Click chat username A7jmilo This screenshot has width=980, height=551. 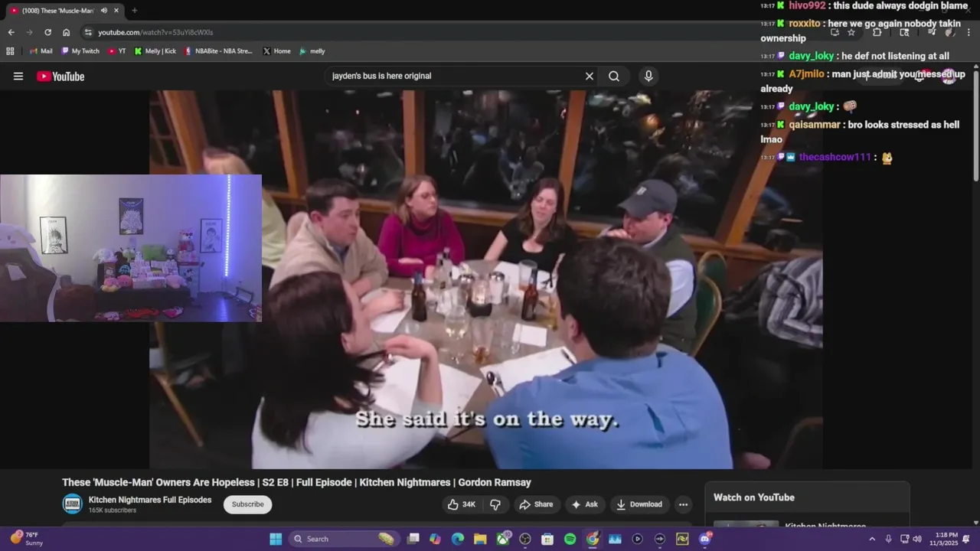[x=806, y=74]
